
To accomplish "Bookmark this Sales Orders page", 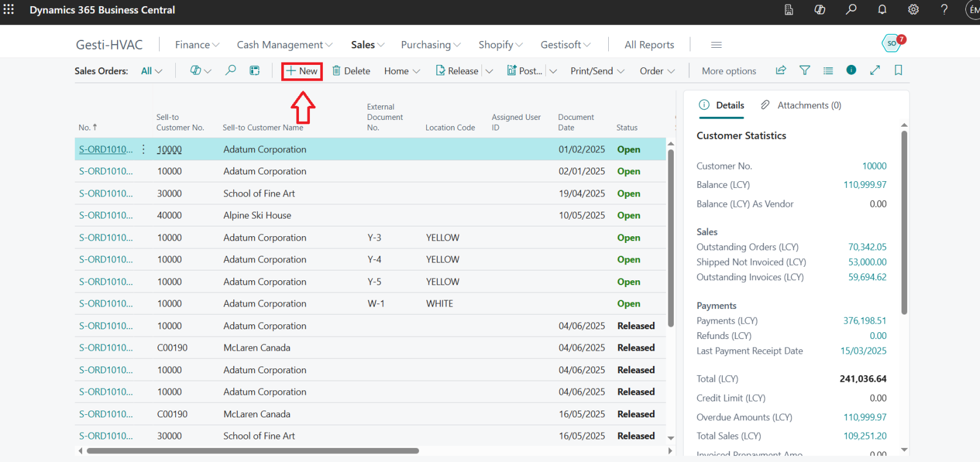I will click(899, 70).
